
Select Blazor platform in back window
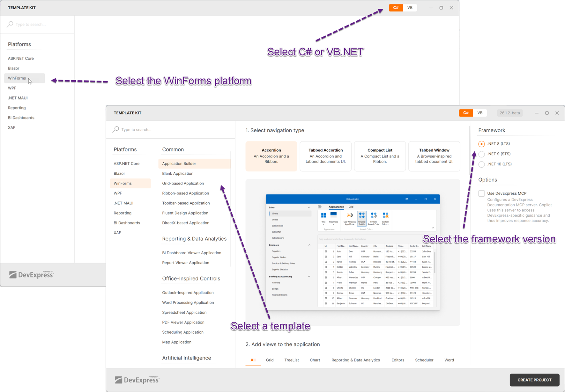click(x=14, y=68)
